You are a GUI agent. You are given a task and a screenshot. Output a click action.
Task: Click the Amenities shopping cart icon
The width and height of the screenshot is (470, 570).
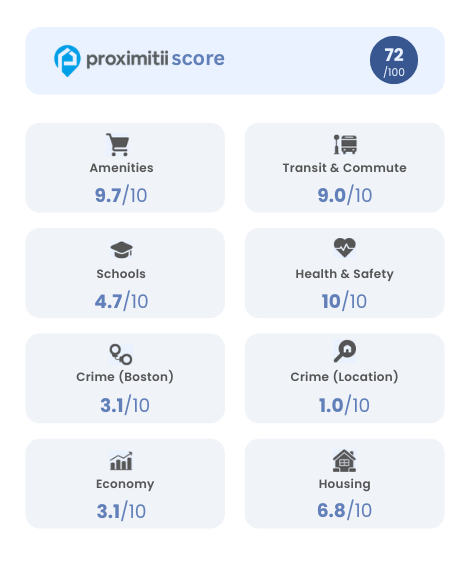pos(118,144)
